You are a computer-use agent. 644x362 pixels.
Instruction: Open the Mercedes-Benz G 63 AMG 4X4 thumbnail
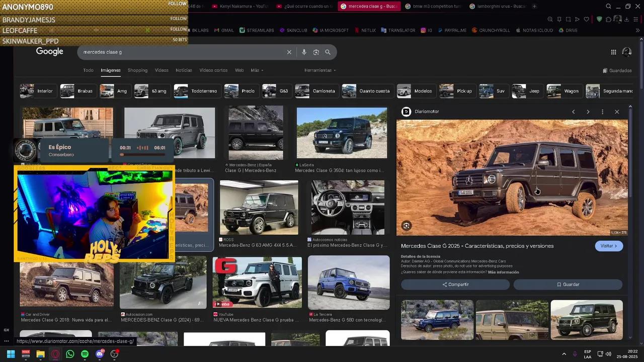pyautogui.click(x=259, y=208)
